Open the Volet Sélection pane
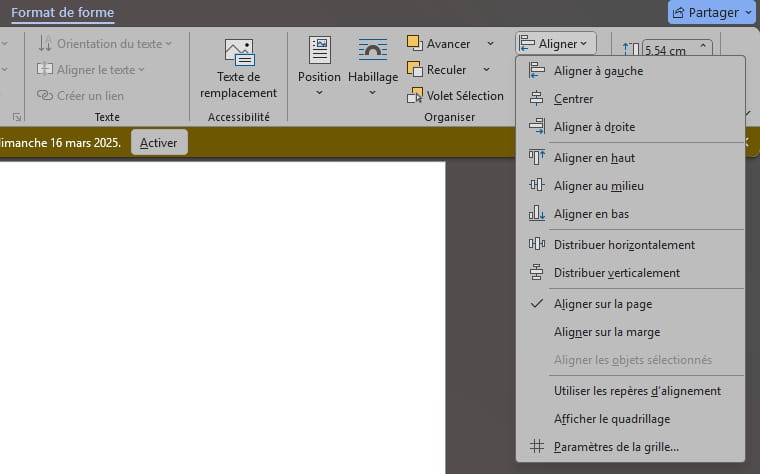 (x=456, y=95)
